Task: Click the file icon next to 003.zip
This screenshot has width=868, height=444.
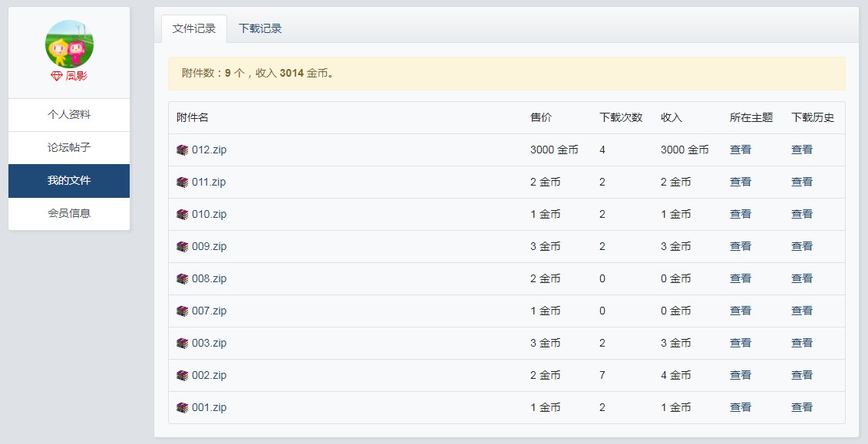Action: [182, 344]
